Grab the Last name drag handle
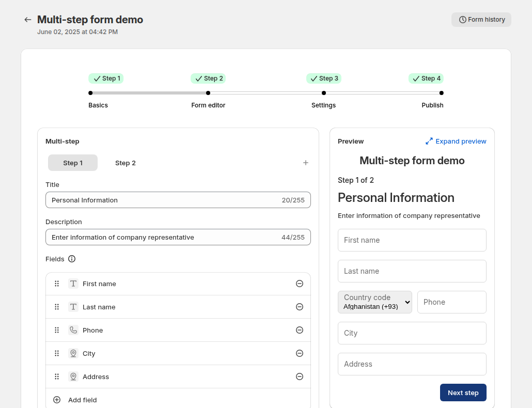The image size is (532, 408). pyautogui.click(x=57, y=307)
